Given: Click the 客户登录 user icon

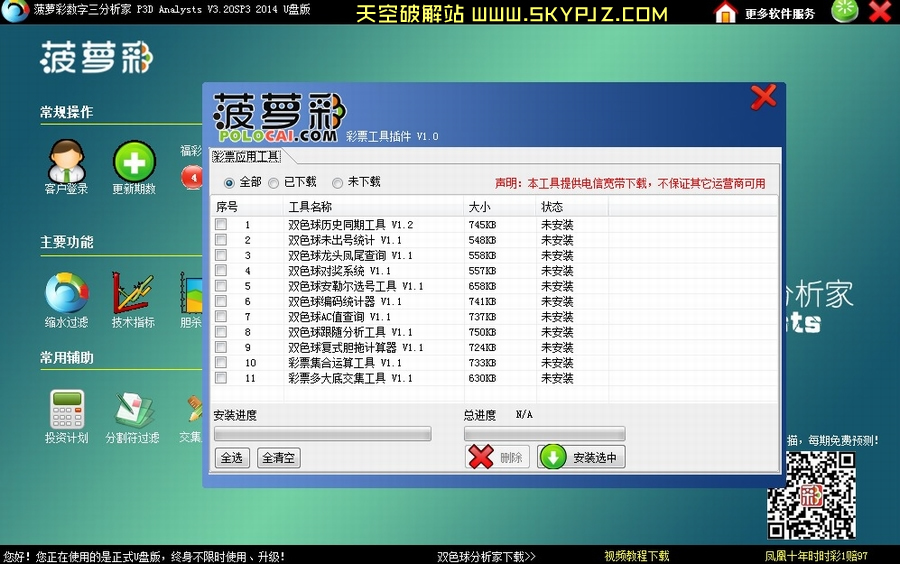Looking at the screenshot, I should click(66, 161).
